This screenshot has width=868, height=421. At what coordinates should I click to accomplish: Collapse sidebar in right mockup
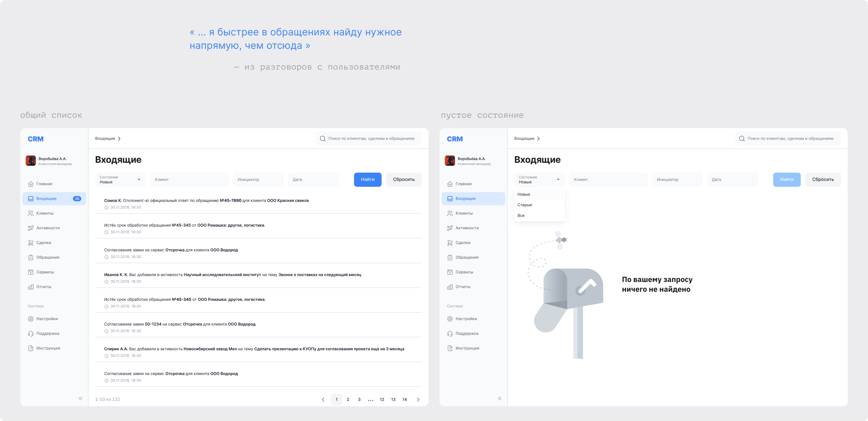(500, 398)
